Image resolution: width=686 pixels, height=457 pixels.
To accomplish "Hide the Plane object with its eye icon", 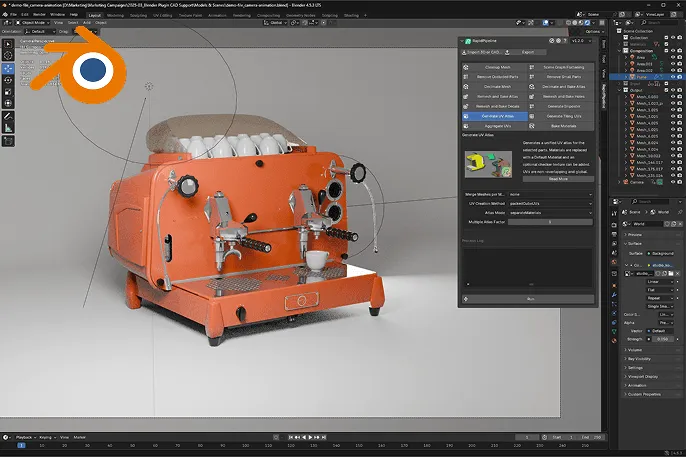I will (x=673, y=77).
